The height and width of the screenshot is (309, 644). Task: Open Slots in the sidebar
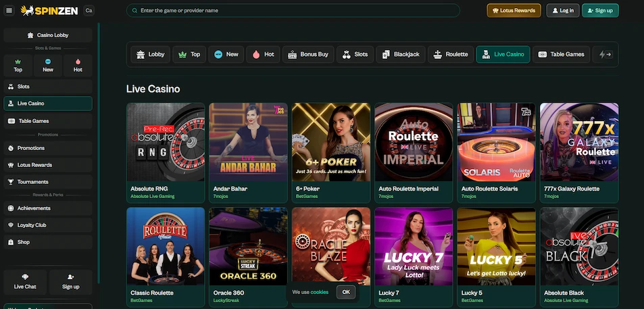[x=48, y=87]
